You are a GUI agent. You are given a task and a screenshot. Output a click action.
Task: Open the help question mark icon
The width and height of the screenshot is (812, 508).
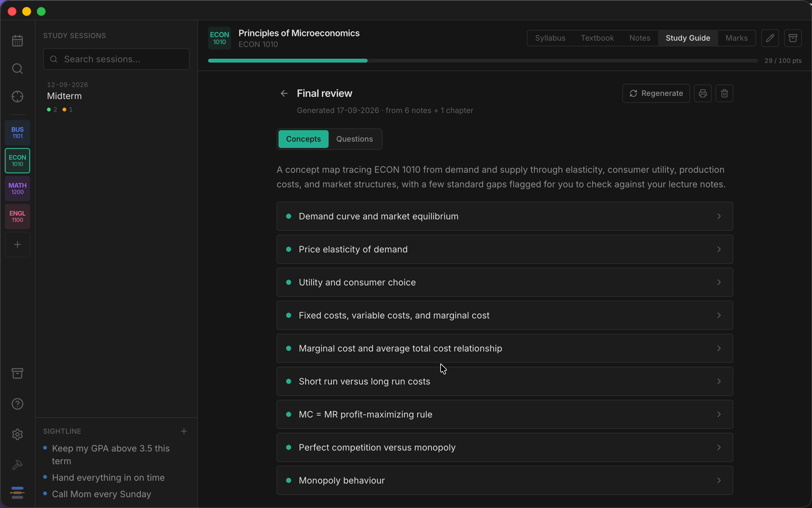point(17,404)
